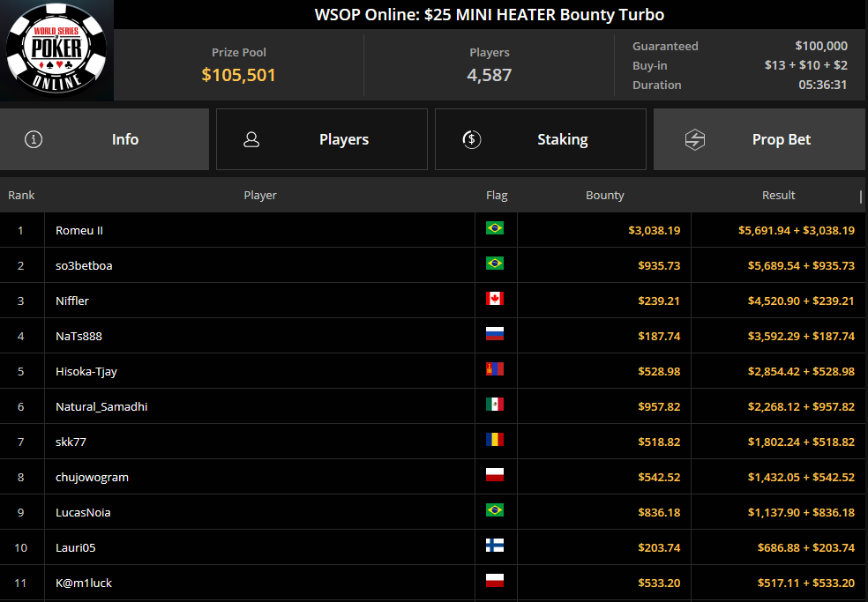Click Natural_Samadhi's $957.82 bounty
This screenshot has height=602, width=868.
pos(659,406)
